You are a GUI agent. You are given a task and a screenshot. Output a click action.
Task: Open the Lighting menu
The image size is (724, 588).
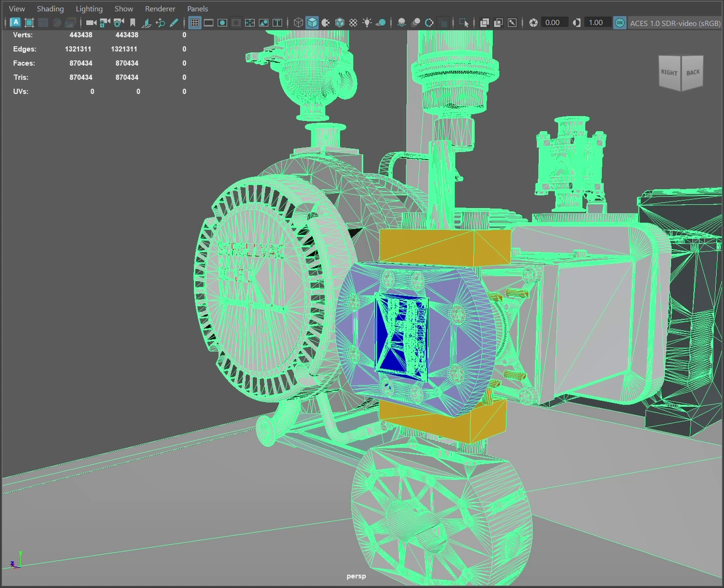point(89,8)
